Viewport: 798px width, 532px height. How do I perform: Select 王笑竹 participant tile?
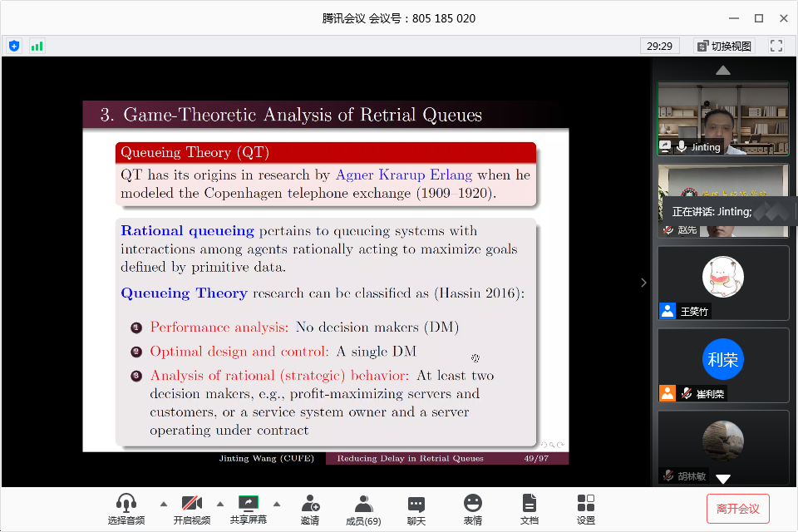(x=723, y=283)
